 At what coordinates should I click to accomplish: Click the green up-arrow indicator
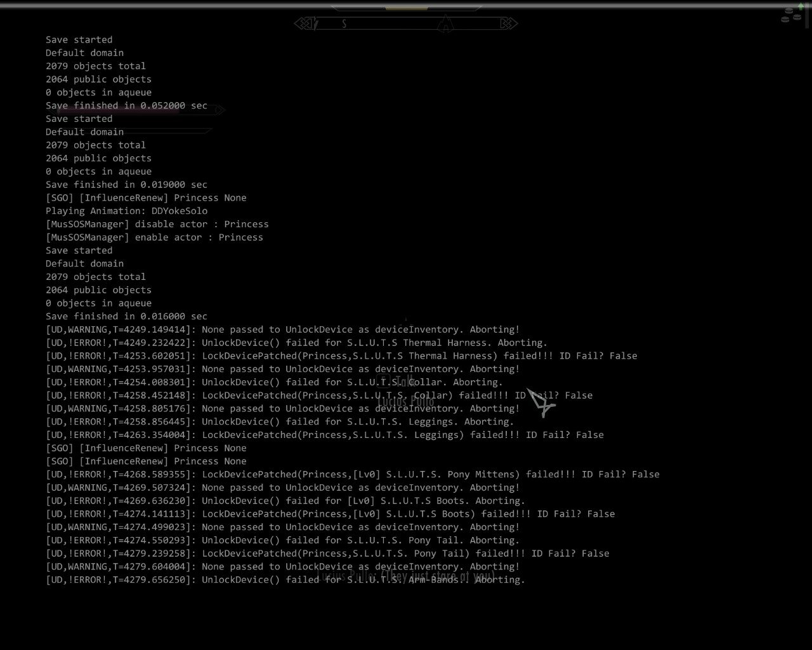(801, 6)
